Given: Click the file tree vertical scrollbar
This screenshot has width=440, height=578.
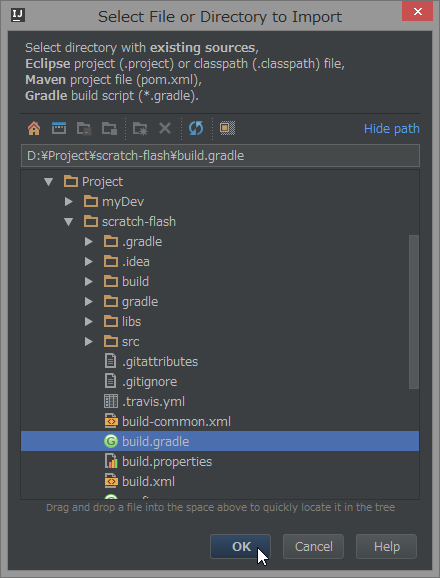Looking at the screenshot, I should pyautogui.click(x=414, y=312).
